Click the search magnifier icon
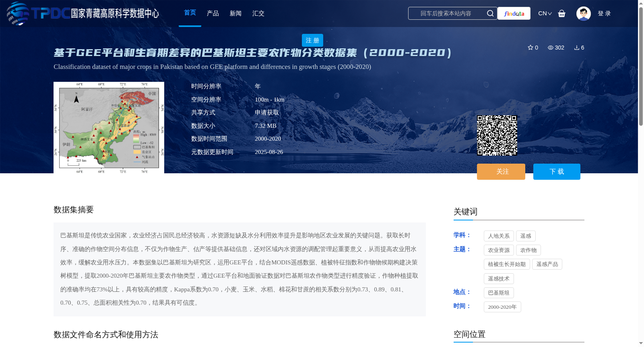This screenshot has width=644, height=347. click(490, 13)
